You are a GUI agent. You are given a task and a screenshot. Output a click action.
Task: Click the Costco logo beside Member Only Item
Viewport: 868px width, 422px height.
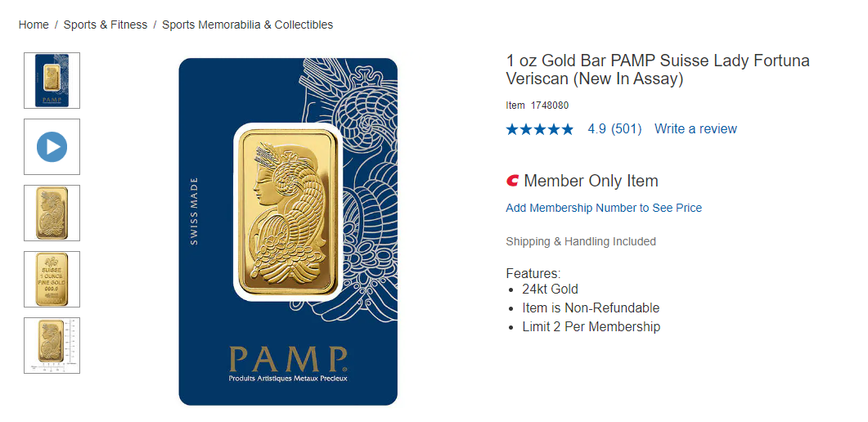(x=513, y=181)
